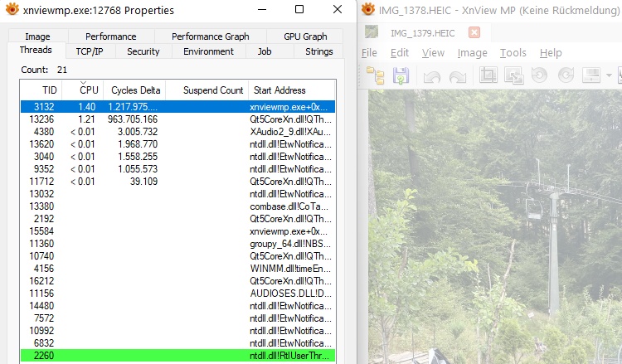This screenshot has width=622, height=364.
Task: Select thread 4380 XAudio2_9.dll row
Action: [x=177, y=132]
